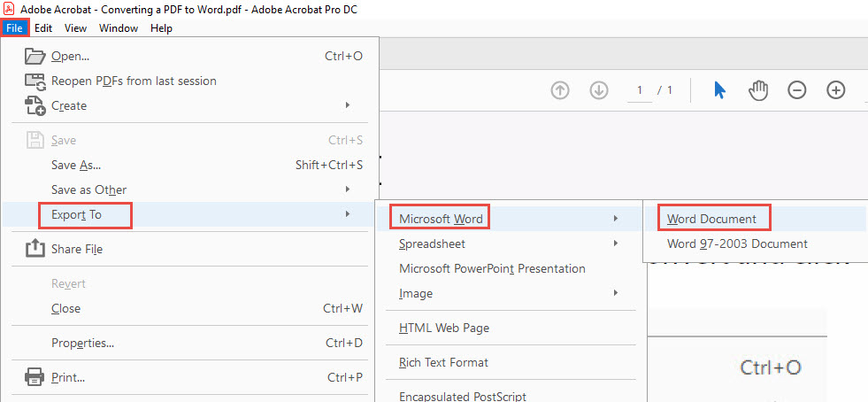Open the File menu
Image resolution: width=868 pixels, height=402 pixels.
(x=14, y=28)
